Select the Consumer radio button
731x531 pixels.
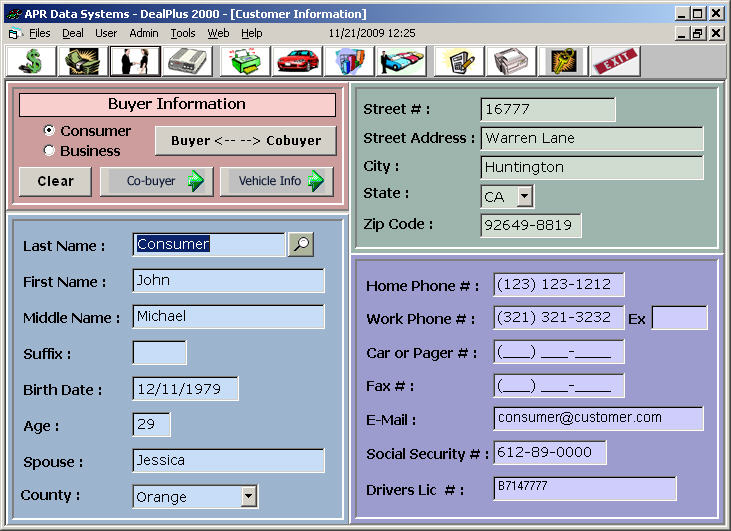49,131
